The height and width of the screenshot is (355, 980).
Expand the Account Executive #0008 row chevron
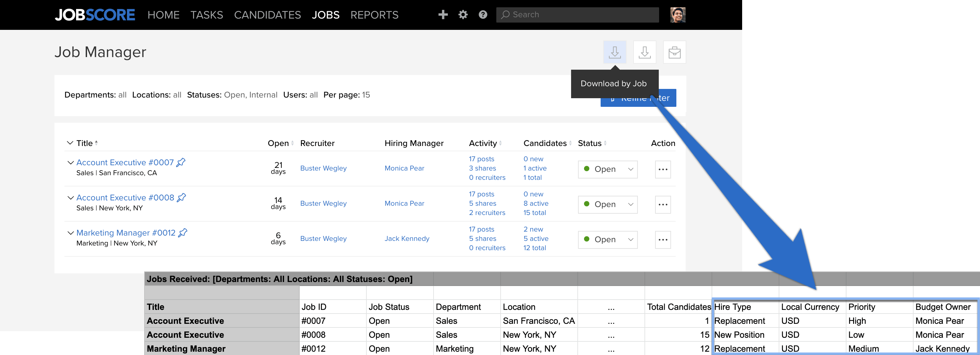(x=70, y=198)
